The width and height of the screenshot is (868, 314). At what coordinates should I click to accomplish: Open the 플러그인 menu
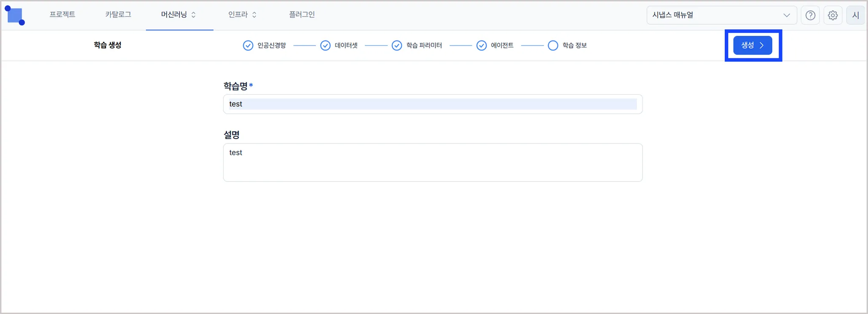(x=302, y=15)
